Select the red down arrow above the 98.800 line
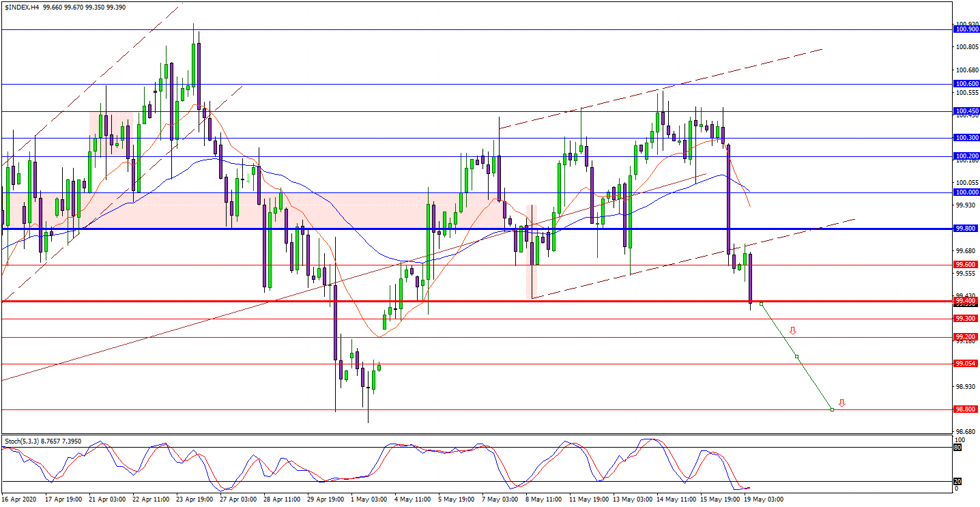Viewport: 980px width, 507px height. [842, 403]
